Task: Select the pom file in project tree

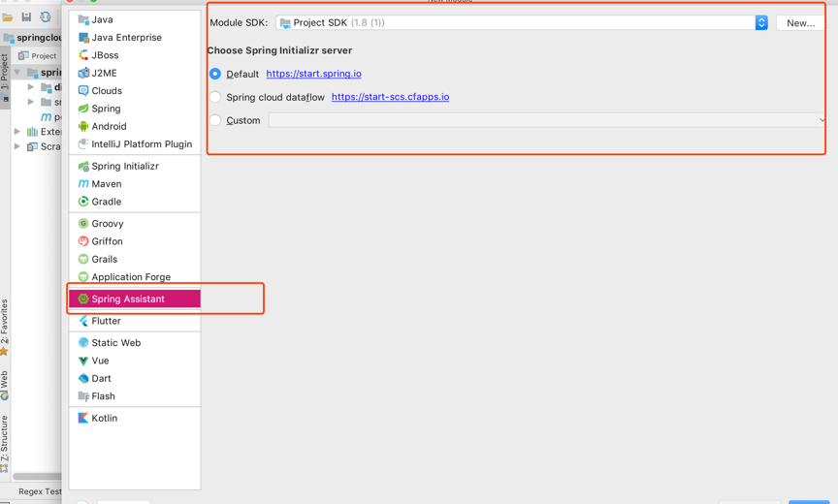Action: (50, 117)
